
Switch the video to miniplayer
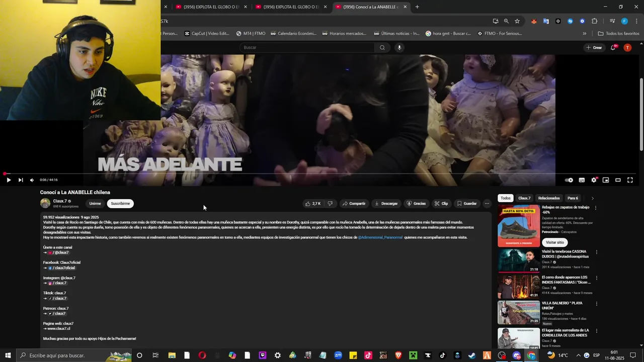point(606,180)
